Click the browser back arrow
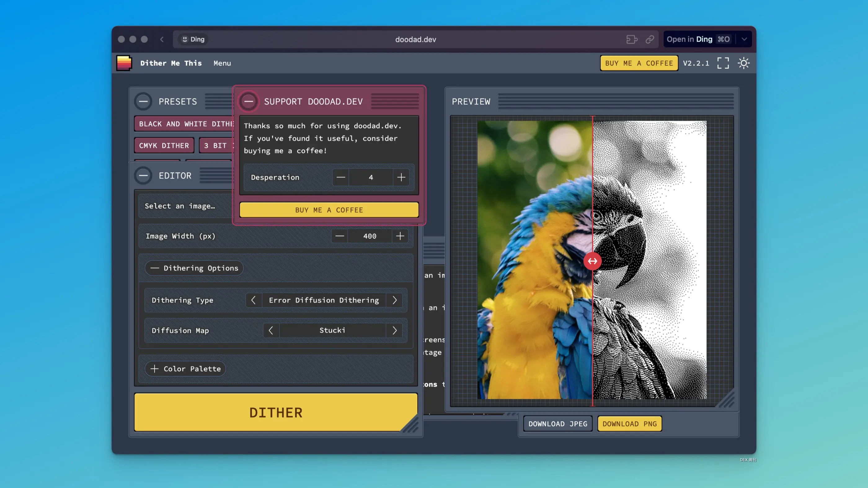 point(162,39)
